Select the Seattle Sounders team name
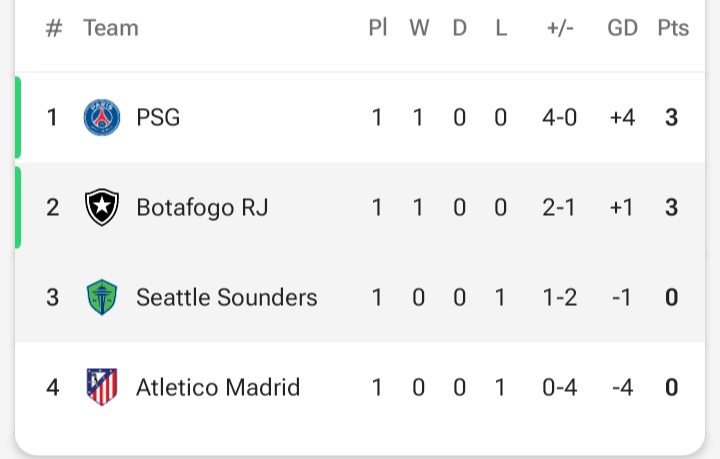This screenshot has height=459, width=720. (x=226, y=297)
